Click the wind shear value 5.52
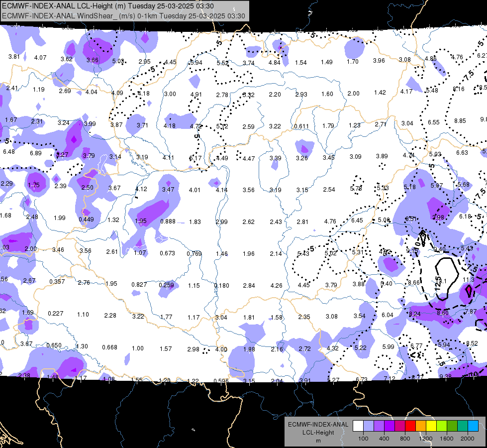Viewport: 487px width, 448px height. coord(223,63)
